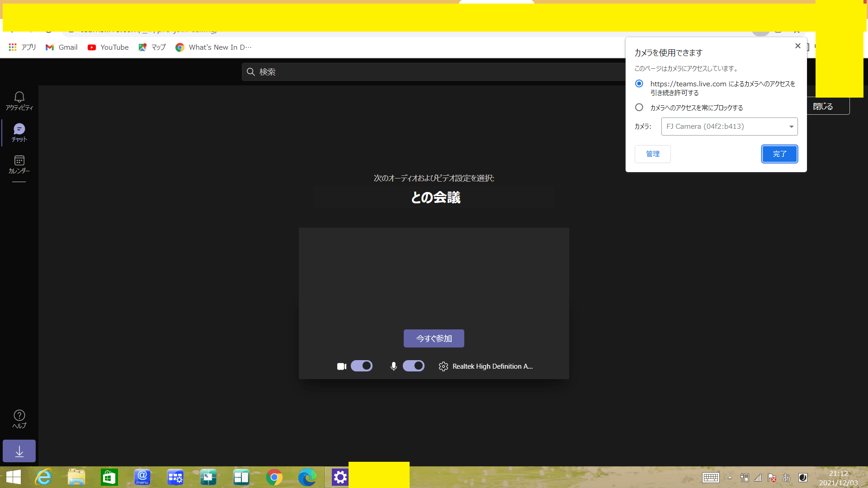Click the download icon in sidebar
868x488 pixels.
coord(19,450)
